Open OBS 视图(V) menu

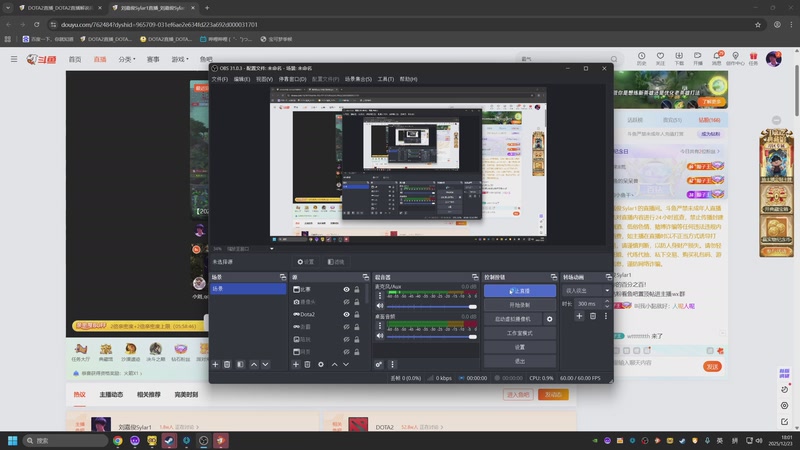pyautogui.click(x=264, y=79)
